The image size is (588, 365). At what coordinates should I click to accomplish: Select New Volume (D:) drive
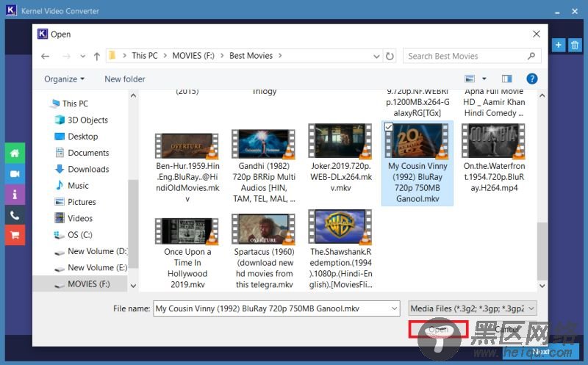coord(90,251)
